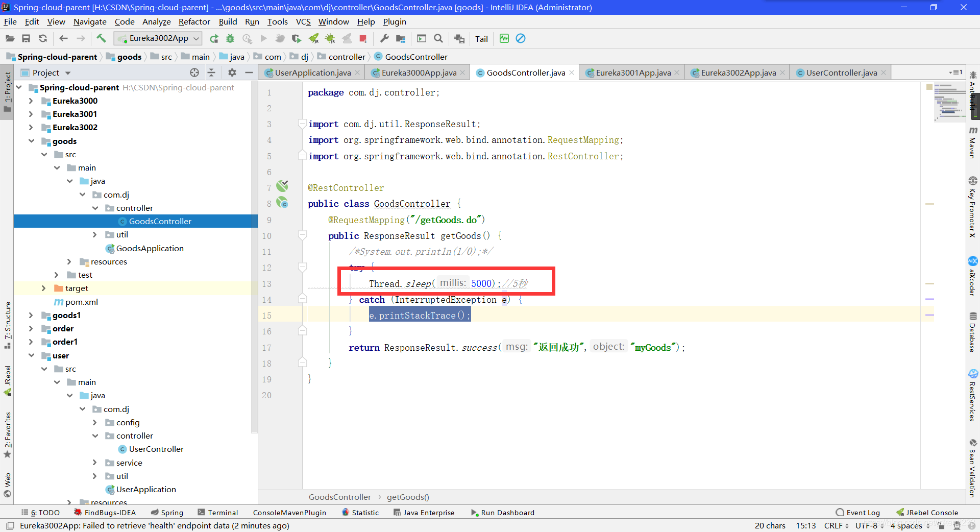Close the Eureka3002App.java tab
This screenshot has height=532, width=980.
pos(782,72)
